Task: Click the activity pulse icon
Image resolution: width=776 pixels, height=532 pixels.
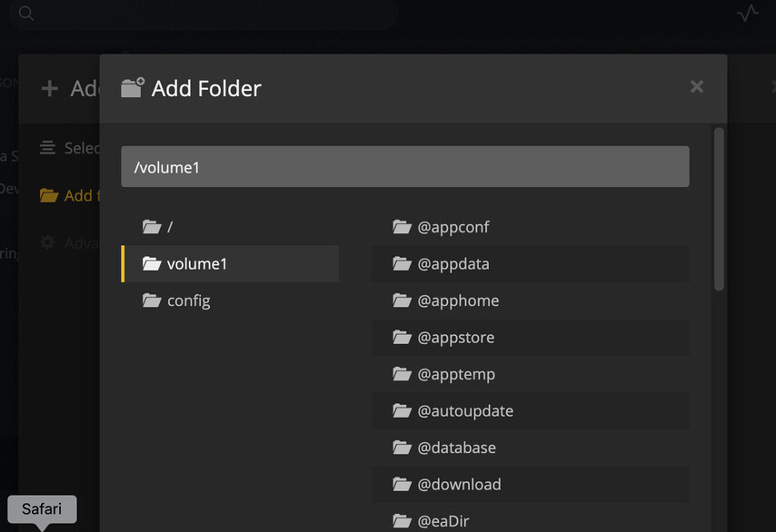Action: tap(748, 14)
